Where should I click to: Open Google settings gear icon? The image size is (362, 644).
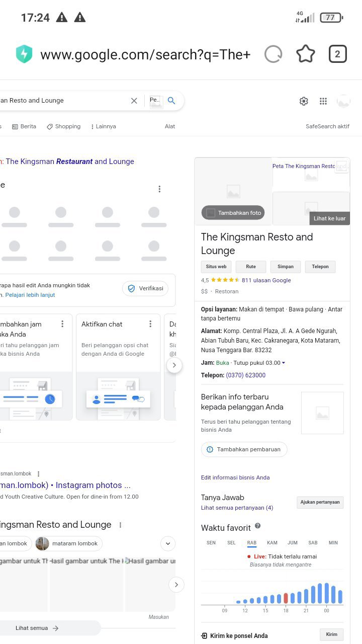pos(304,101)
